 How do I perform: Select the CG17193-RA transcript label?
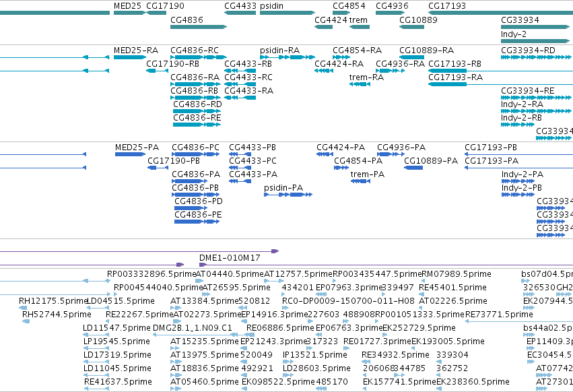(455, 77)
